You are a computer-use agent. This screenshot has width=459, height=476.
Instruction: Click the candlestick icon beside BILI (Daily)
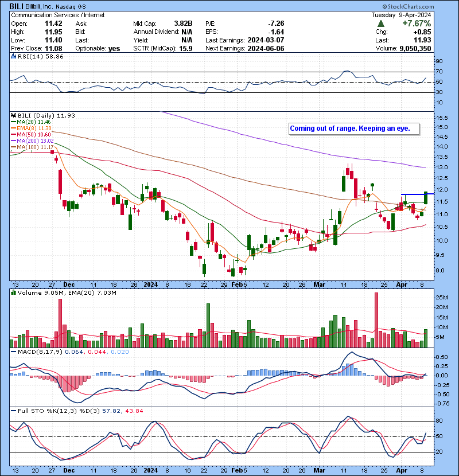pyautogui.click(x=13, y=115)
